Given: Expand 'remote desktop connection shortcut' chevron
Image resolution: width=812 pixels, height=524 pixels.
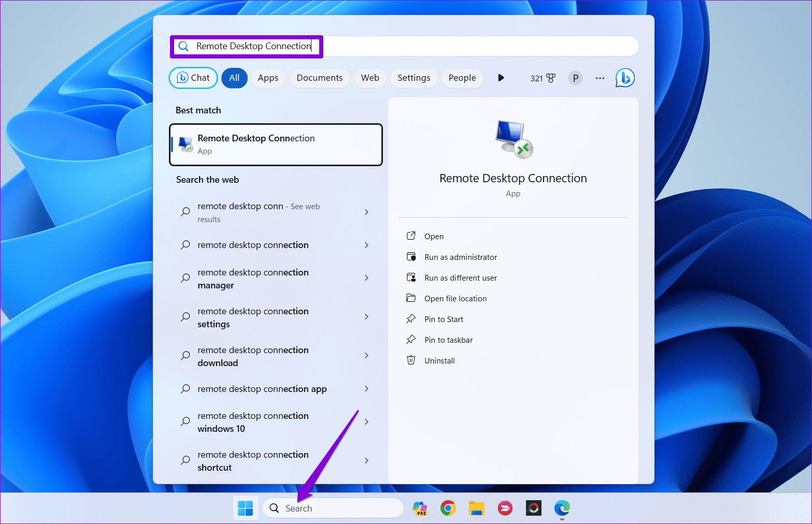Looking at the screenshot, I should click(366, 461).
